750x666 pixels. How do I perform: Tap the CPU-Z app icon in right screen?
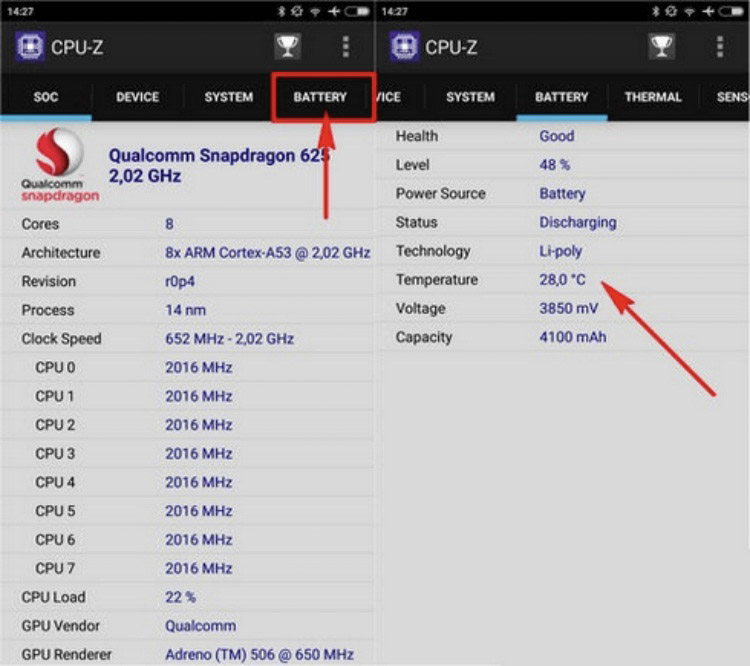coord(404,47)
